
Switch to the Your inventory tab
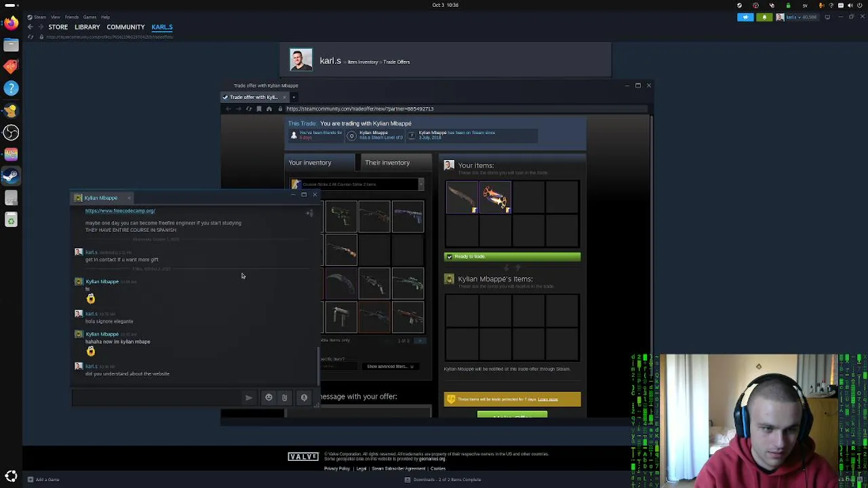(x=319, y=163)
